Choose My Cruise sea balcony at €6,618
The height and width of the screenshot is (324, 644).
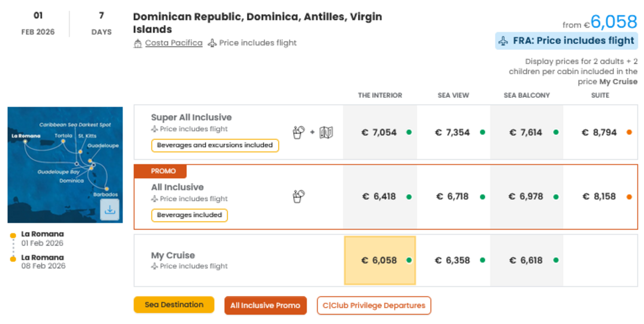point(526,260)
